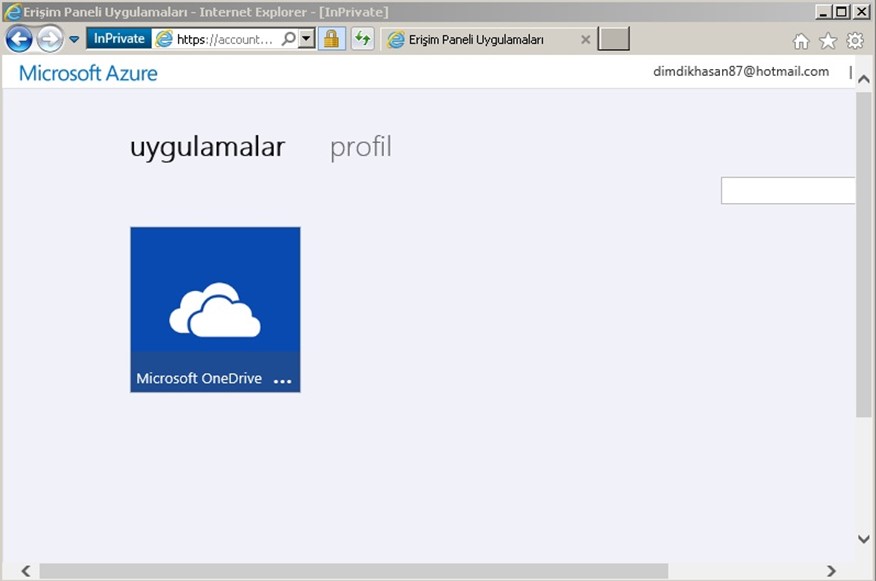Click the vertical scrollbar up arrow
Viewport: 876px width, 581px height.
[x=864, y=79]
